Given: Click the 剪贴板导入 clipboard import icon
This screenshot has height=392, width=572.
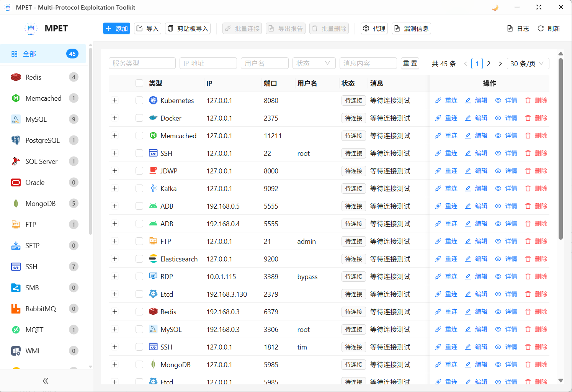Looking at the screenshot, I should coord(170,28).
